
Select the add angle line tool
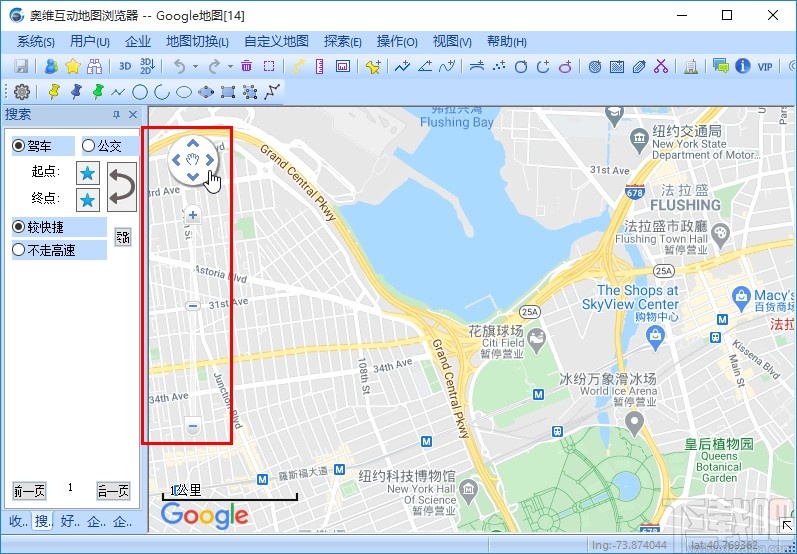(425, 66)
